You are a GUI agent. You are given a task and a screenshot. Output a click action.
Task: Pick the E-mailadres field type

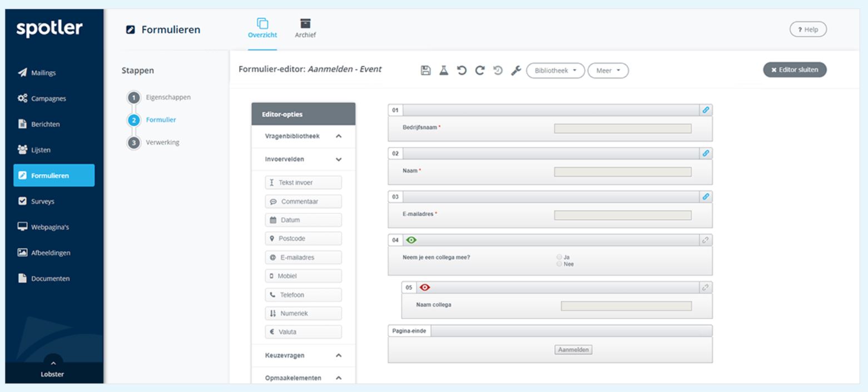(303, 257)
